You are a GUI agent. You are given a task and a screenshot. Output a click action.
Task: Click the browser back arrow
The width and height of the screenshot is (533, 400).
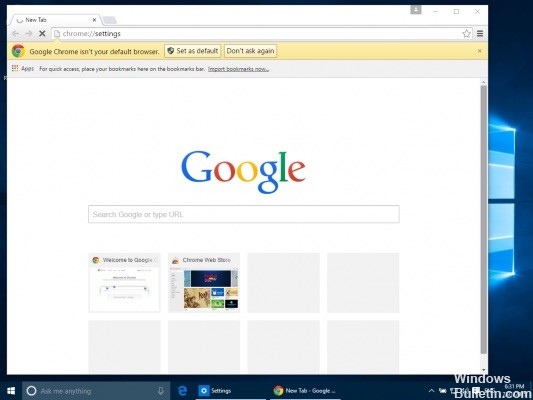16,34
